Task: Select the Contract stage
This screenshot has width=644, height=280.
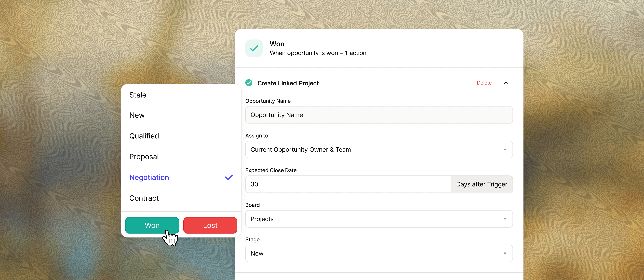Action: 144,198
